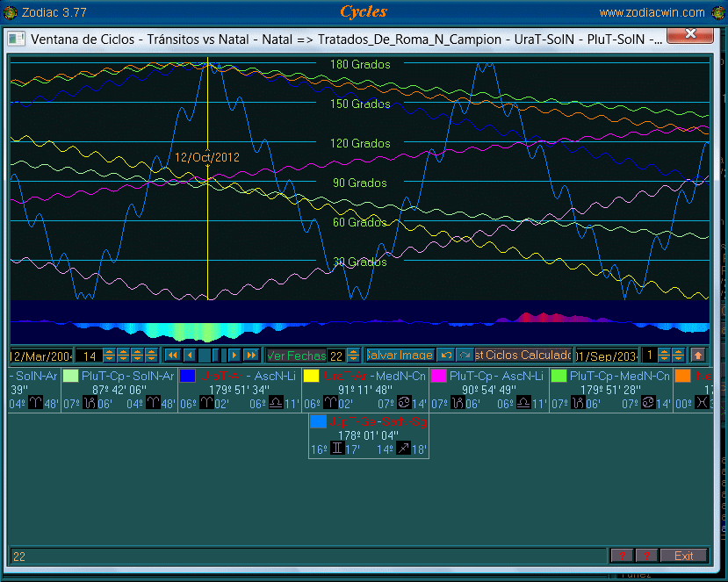This screenshot has width=728, height=582.
Task: Click Libra glyph under UraT-Ar - AscN-Li
Action: (x=276, y=403)
